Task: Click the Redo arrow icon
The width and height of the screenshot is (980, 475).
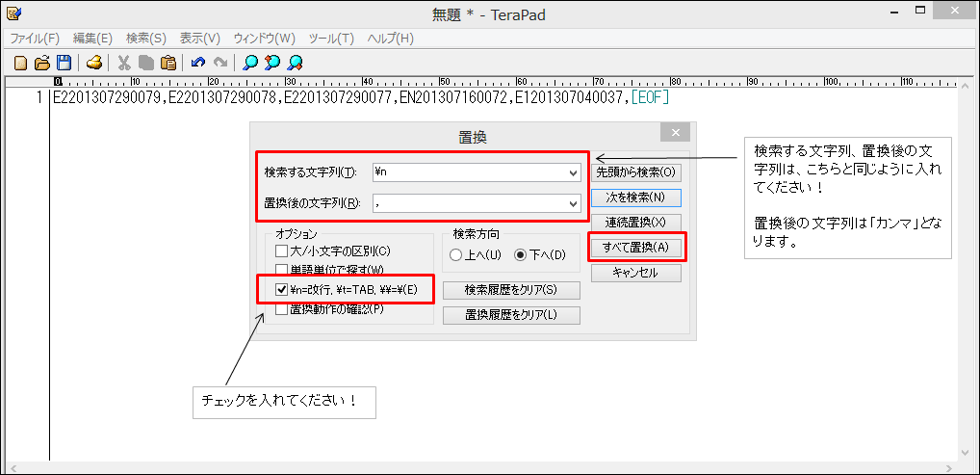Action: tap(219, 63)
